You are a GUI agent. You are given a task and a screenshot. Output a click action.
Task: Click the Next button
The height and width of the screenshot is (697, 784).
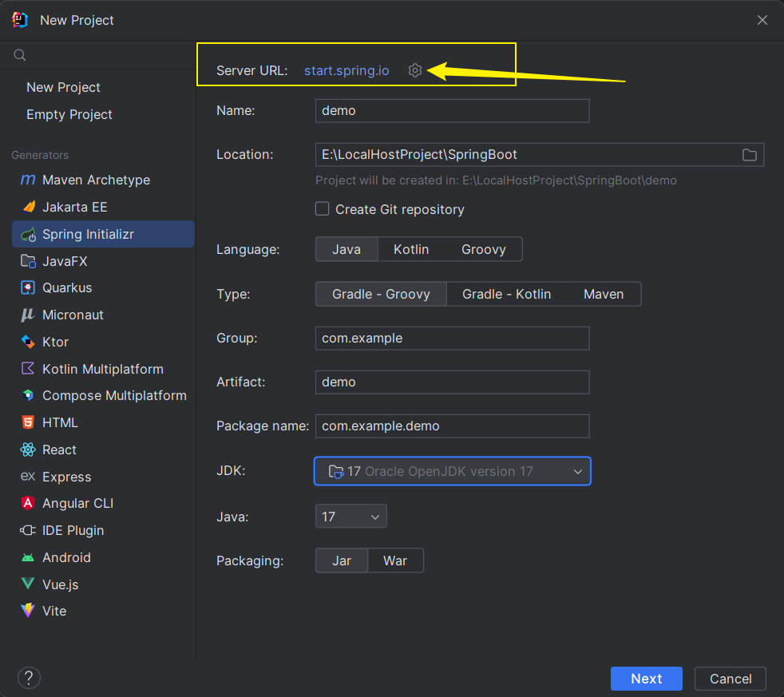pos(647,679)
